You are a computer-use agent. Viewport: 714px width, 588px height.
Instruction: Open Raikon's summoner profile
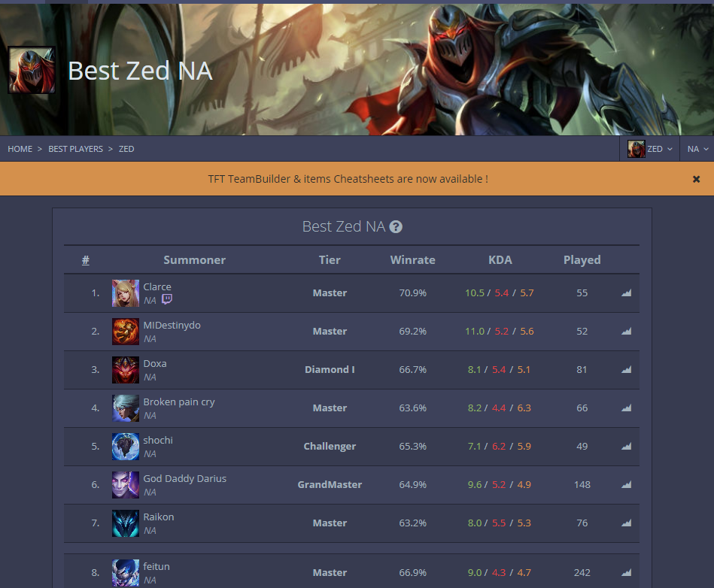click(159, 517)
